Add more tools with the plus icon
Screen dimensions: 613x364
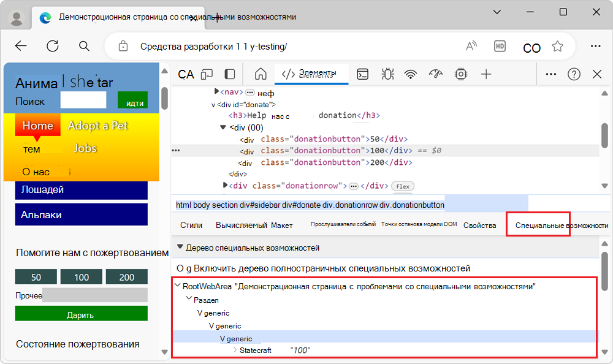(486, 74)
